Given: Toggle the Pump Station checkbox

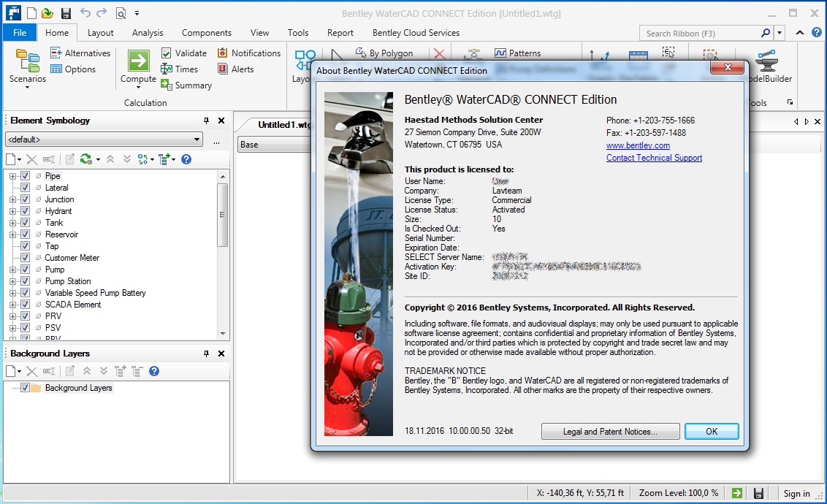Looking at the screenshot, I should click(25, 281).
